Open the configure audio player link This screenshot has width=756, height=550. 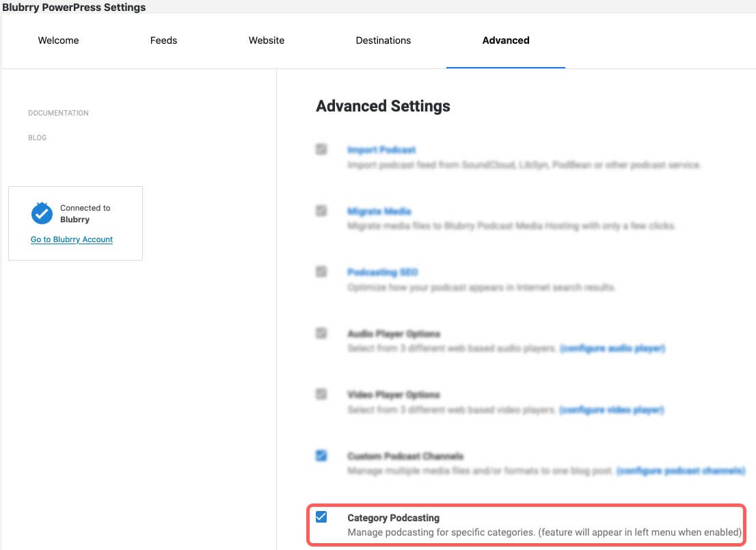pyautogui.click(x=612, y=348)
